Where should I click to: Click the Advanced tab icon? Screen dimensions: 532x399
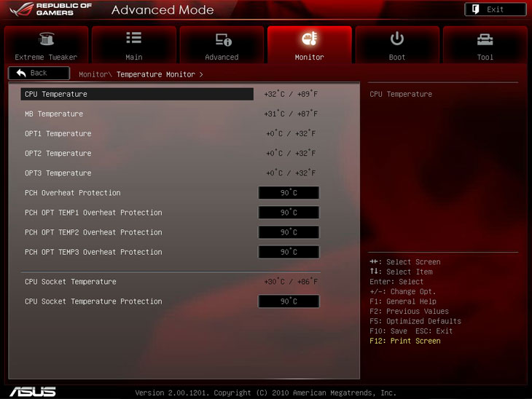click(222, 39)
